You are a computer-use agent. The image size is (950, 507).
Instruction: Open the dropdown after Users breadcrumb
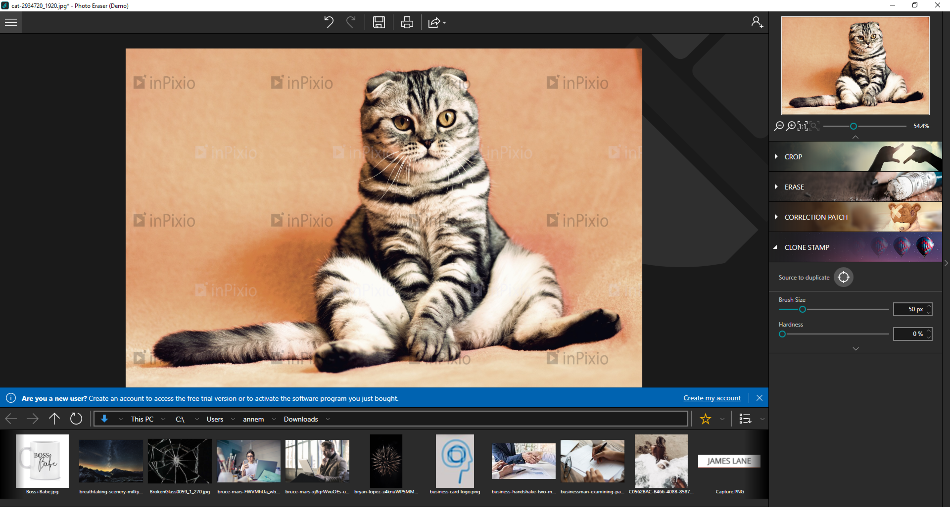pos(232,419)
